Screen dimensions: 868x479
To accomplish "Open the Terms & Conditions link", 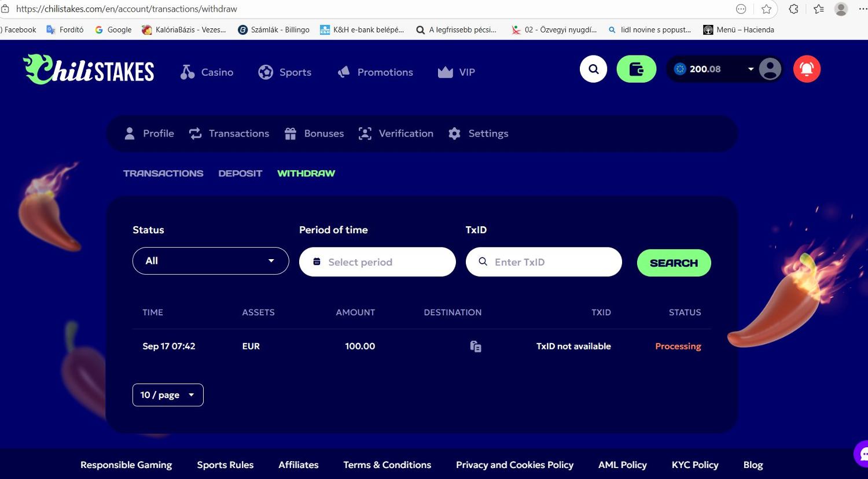I will coord(387,465).
